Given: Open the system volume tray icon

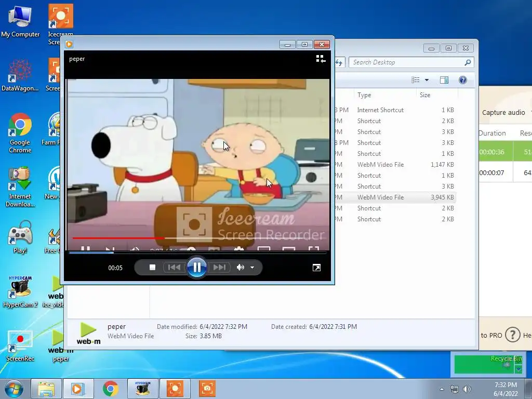Looking at the screenshot, I should [467, 389].
